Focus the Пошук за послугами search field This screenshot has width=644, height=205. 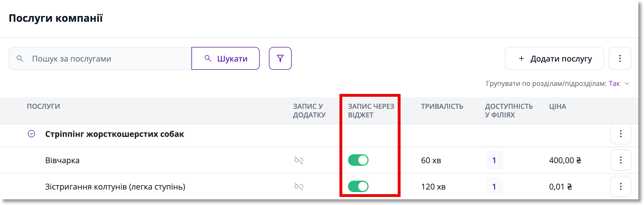pyautogui.click(x=100, y=58)
